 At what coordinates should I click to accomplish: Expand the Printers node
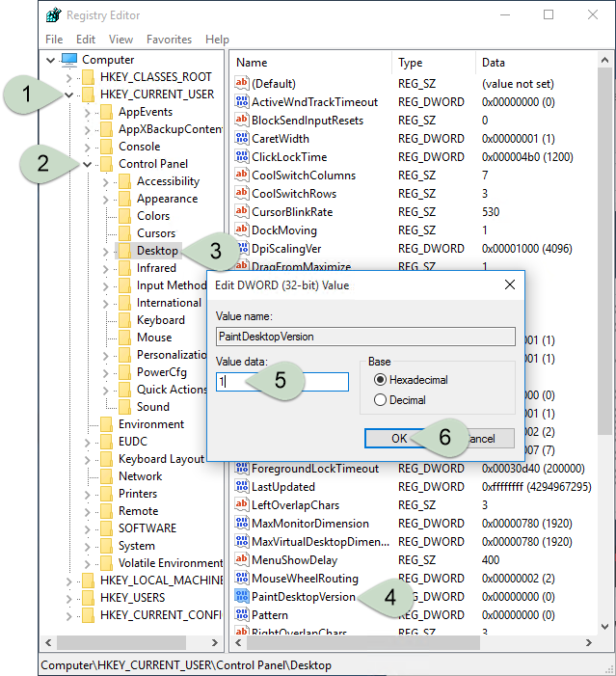87,495
